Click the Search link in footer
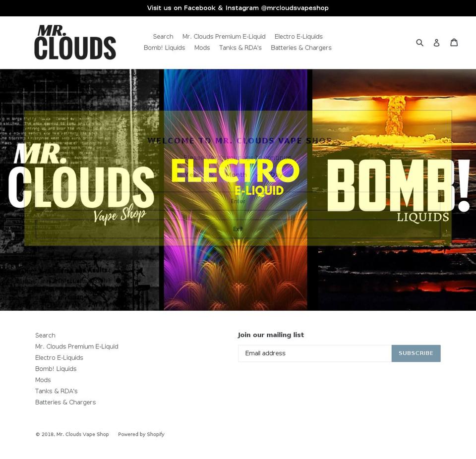The width and height of the screenshot is (476, 459). [45, 336]
